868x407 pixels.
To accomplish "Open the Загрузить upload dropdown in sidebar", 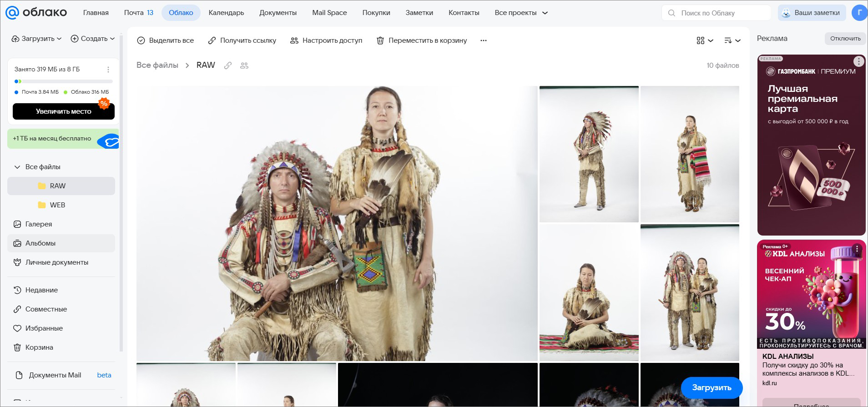I will (x=36, y=39).
